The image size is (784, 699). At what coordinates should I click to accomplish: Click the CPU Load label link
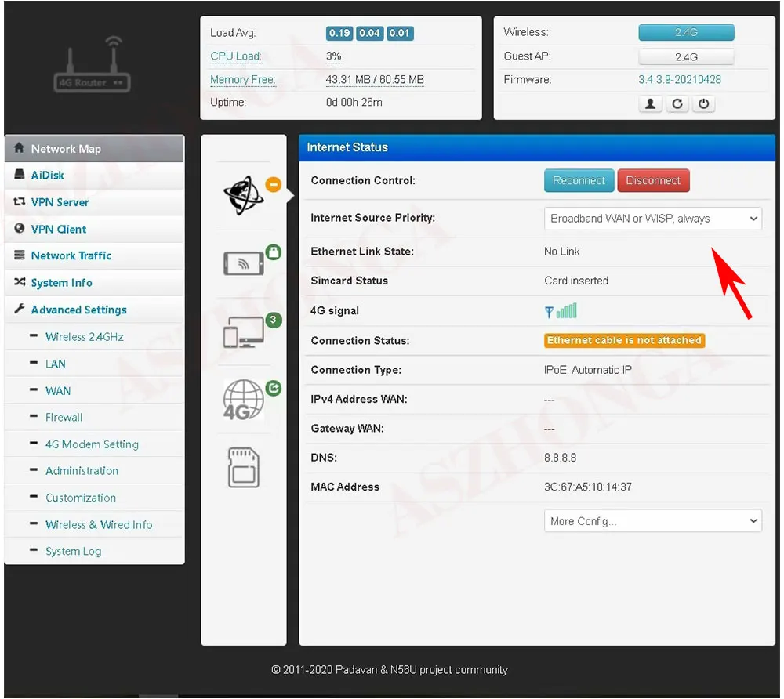[236, 56]
